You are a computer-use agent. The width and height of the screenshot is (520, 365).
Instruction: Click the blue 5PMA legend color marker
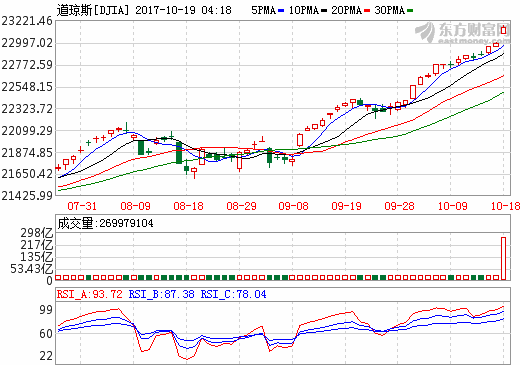point(281,11)
